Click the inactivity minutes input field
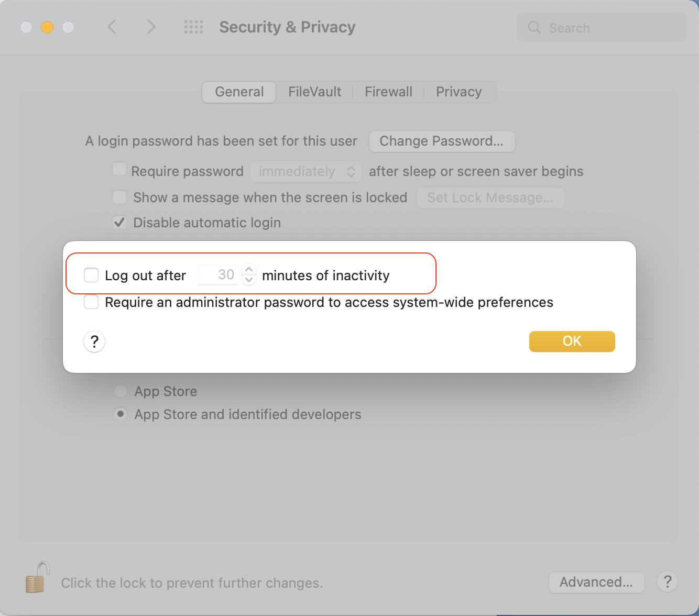699x616 pixels. pos(219,275)
